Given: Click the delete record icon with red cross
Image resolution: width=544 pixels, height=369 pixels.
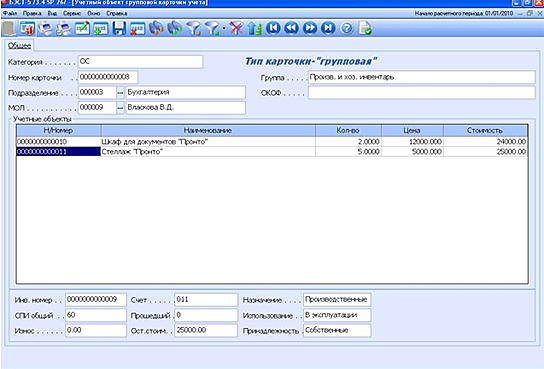Looking at the screenshot, I should pyautogui.click(x=137, y=28).
